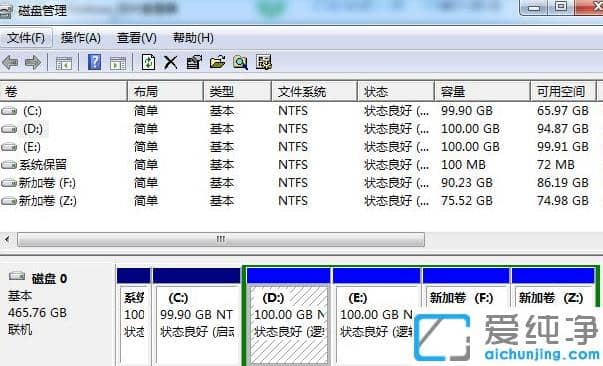
Task: Sort by the 容量 column header
Action: (482, 92)
